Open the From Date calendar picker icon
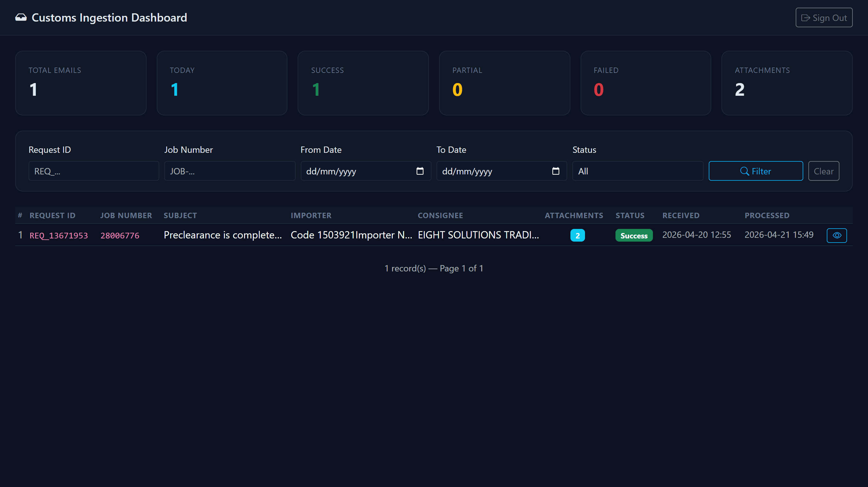868x487 pixels. 420,171
